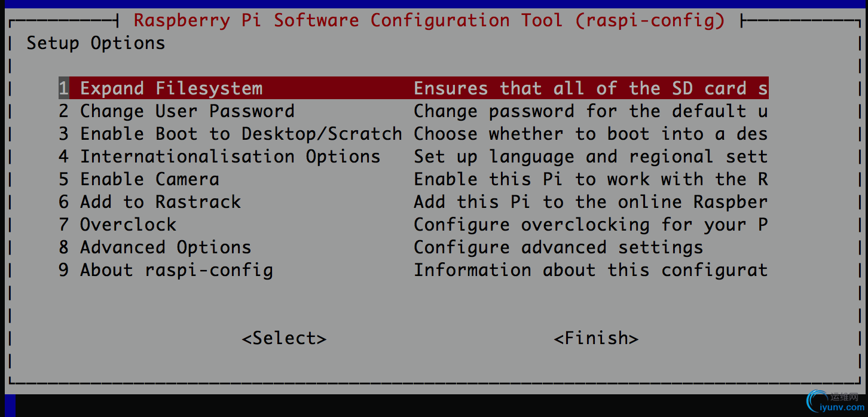Click the Raspberry Pi Software Configuration Tool title
This screenshot has height=417, width=868.
click(429, 20)
